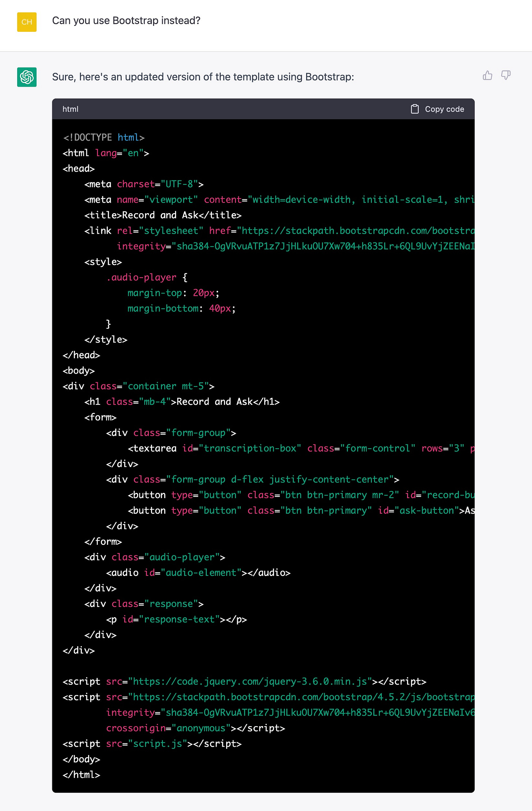Screen dimensions: 532x811
Task: Click the assistant reply intro sentence
Action: pos(203,77)
